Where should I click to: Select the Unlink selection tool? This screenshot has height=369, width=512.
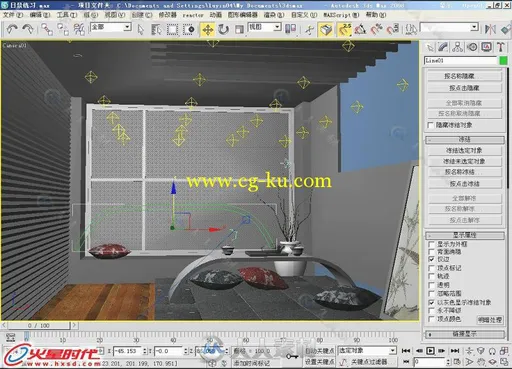click(x=63, y=29)
